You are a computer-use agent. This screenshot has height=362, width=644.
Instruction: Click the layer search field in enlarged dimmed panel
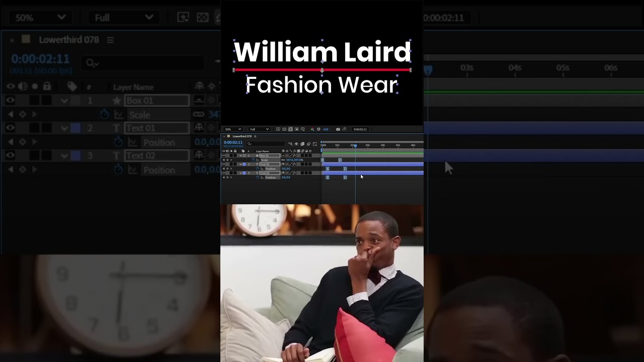(143, 63)
